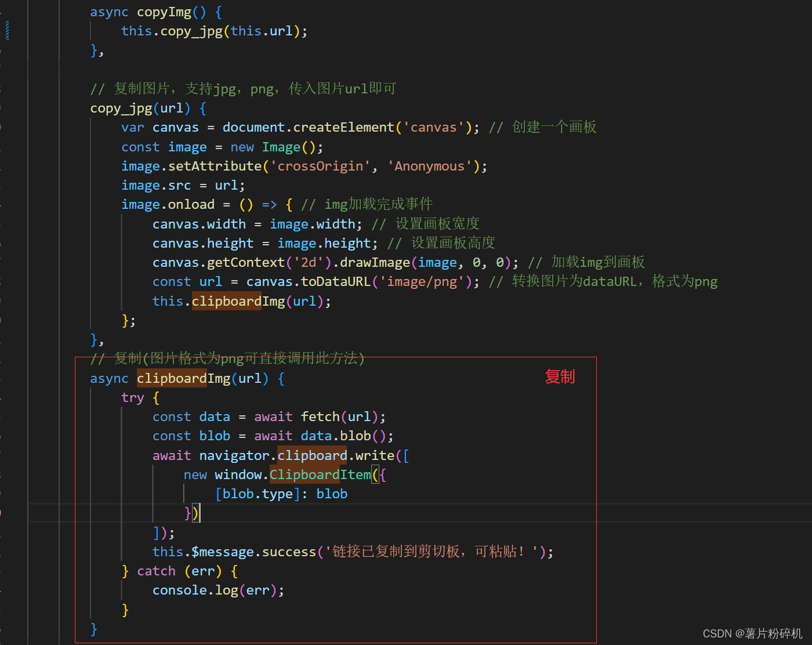Click 'data.blob()' in the const blob line

tap(343, 436)
